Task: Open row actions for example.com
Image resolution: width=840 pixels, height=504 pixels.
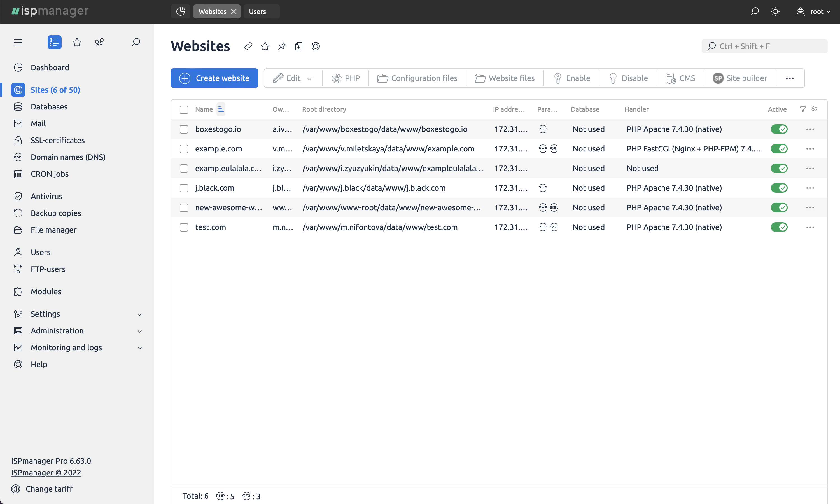Action: click(810, 149)
